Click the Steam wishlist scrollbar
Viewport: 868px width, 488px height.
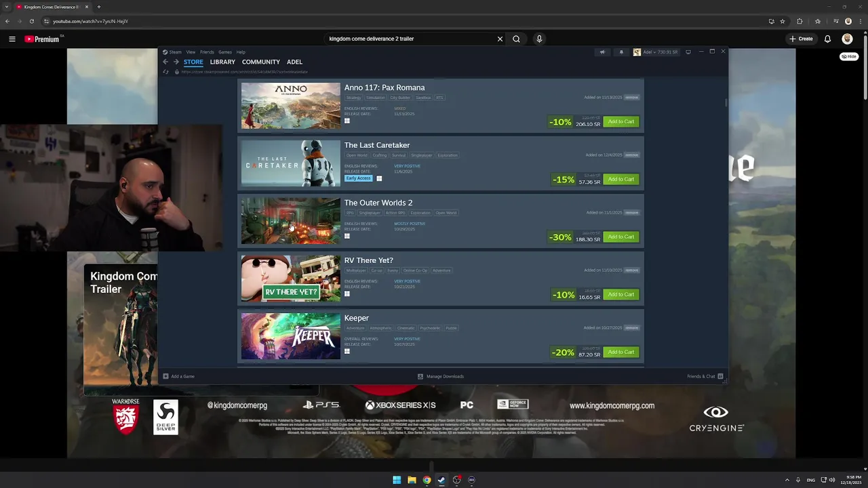click(x=726, y=103)
